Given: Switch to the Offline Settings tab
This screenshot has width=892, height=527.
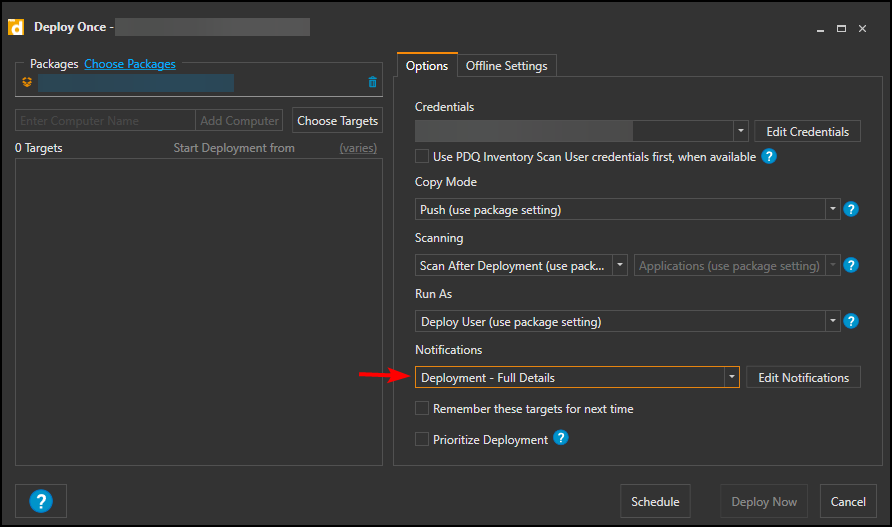Looking at the screenshot, I should [x=507, y=66].
